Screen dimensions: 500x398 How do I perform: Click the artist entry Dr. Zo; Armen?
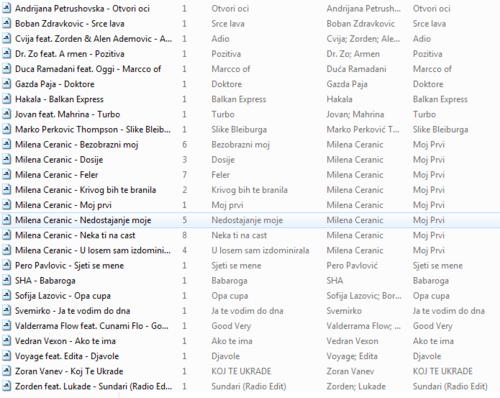(353, 54)
